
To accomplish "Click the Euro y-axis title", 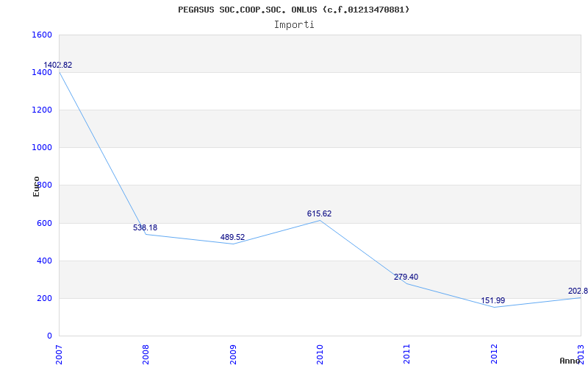I will pos(37,185).
